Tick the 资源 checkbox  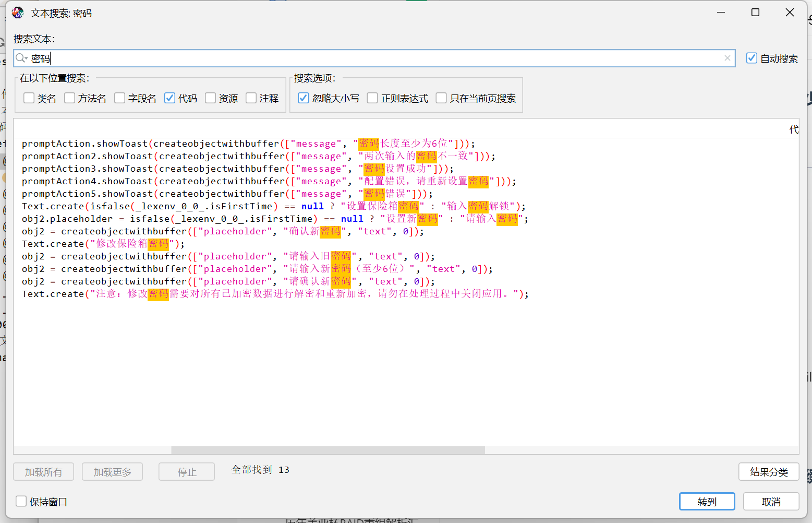211,98
